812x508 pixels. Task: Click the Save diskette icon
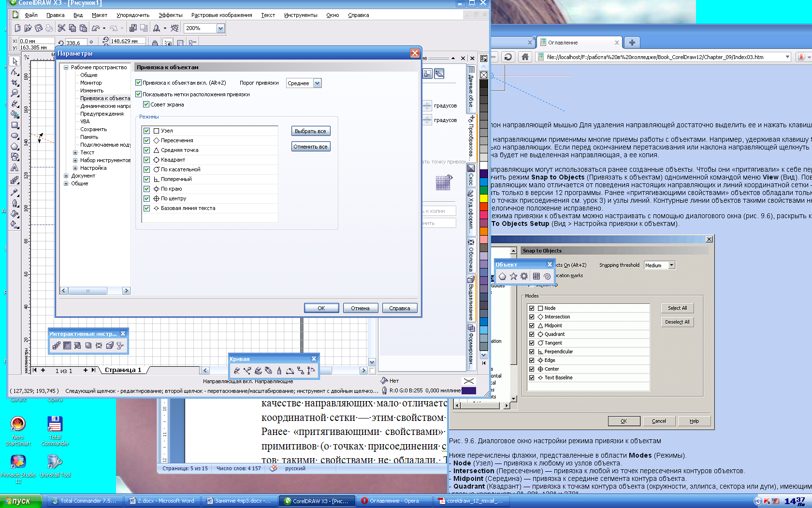(x=39, y=28)
